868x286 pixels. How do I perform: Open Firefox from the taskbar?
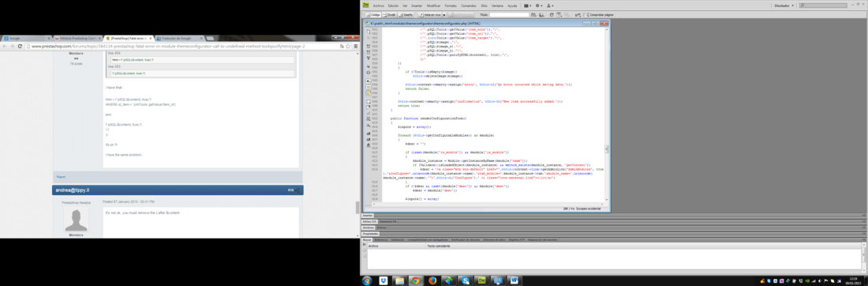coord(432,281)
